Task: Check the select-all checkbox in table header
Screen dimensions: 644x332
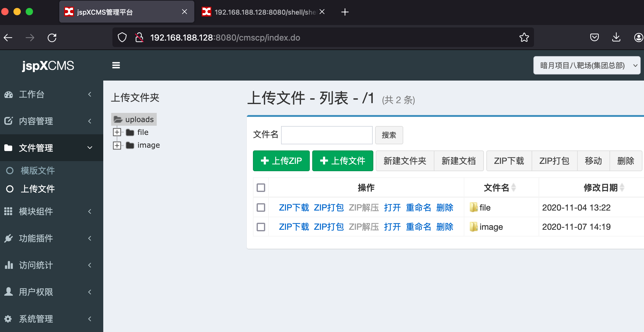Action: [x=261, y=188]
